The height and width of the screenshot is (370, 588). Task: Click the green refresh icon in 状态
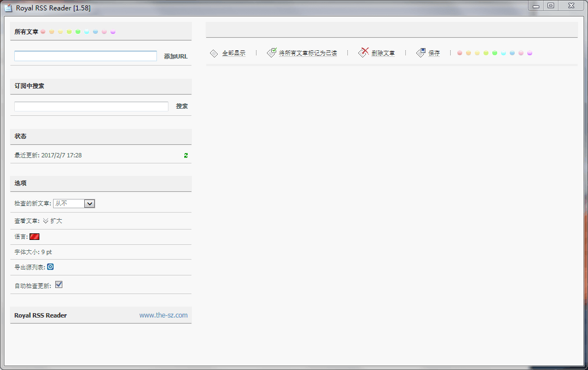(186, 155)
